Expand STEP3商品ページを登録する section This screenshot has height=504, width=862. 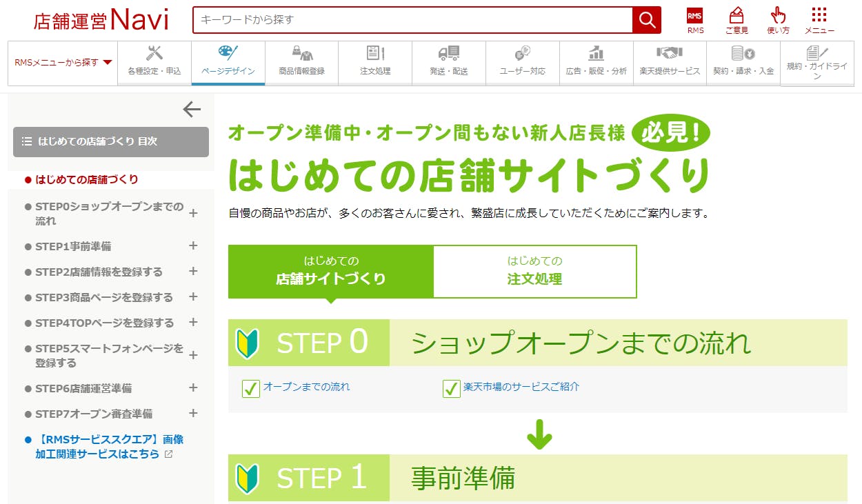coord(193,296)
